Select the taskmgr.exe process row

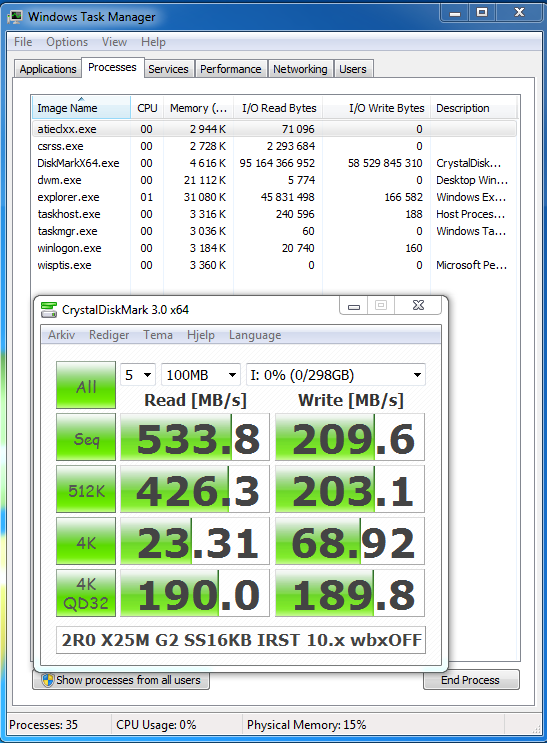274,231
